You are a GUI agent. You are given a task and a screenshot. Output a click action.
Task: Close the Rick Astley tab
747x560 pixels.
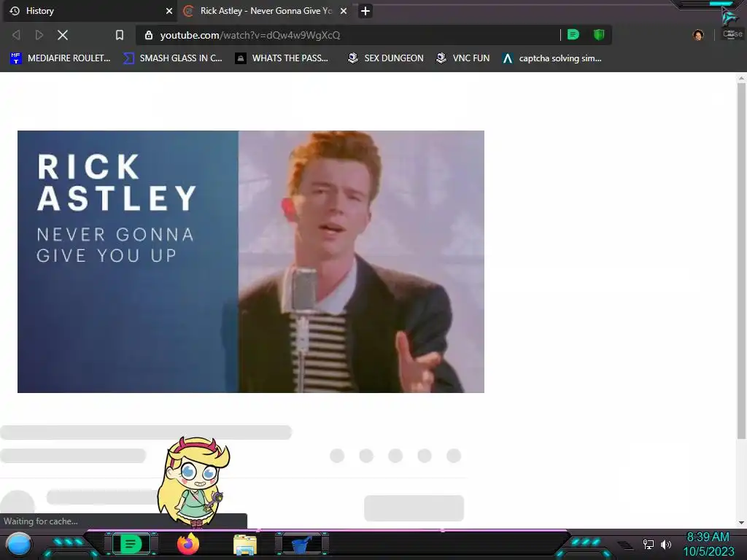[344, 11]
